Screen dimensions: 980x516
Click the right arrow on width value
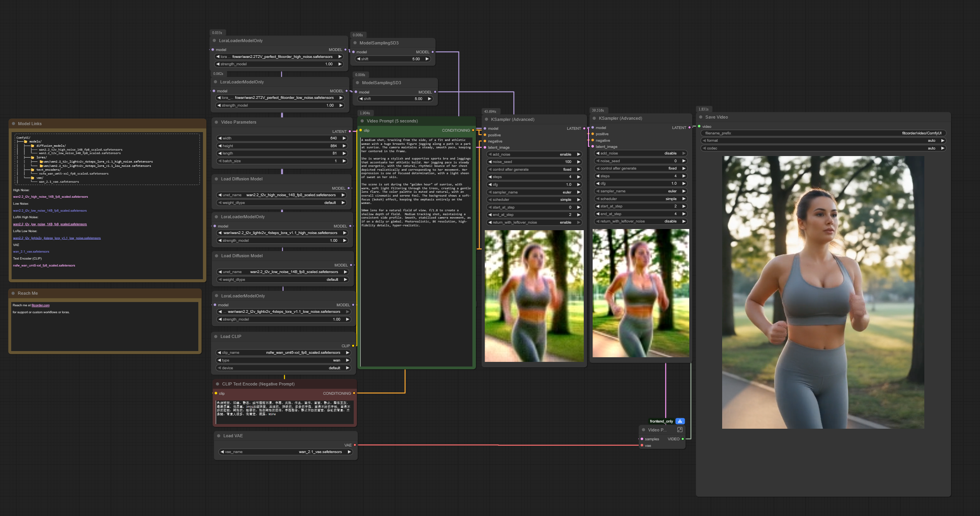[344, 138]
